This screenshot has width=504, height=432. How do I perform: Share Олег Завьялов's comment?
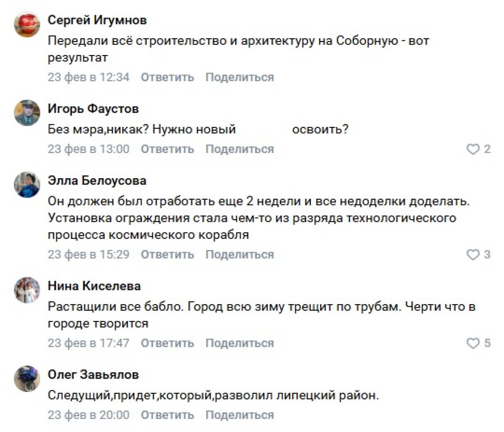pos(239,415)
